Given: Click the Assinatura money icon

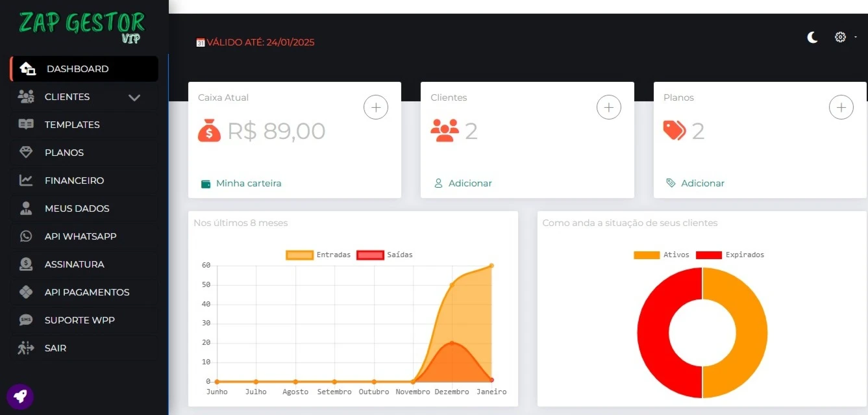Looking at the screenshot, I should point(26,264).
